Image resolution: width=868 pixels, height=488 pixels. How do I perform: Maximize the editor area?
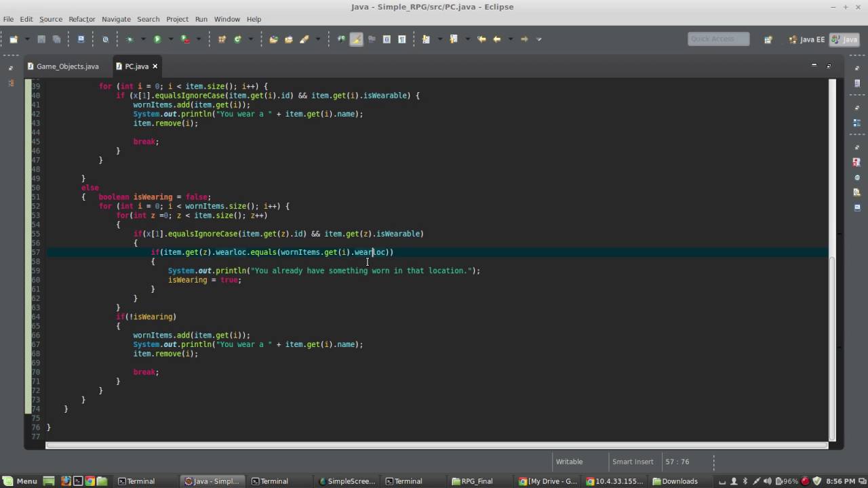coord(829,65)
